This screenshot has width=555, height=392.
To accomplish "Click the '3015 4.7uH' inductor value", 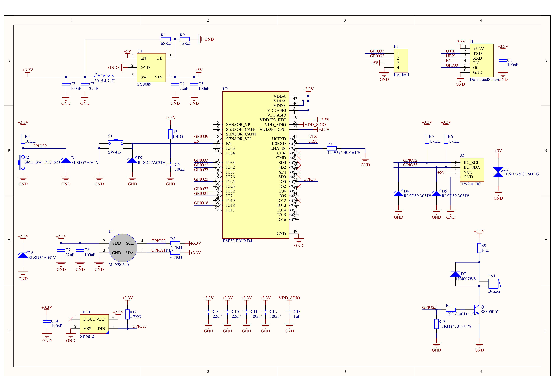I will (104, 81).
